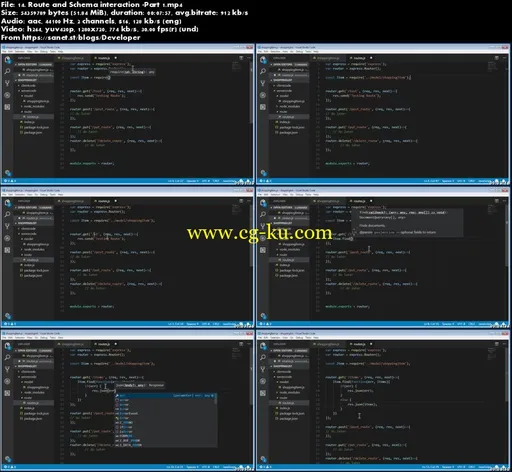The height and width of the screenshot is (472, 512).
Task: Open package-lock.json in fourth thumbnail's explorer
Action: 291,270
